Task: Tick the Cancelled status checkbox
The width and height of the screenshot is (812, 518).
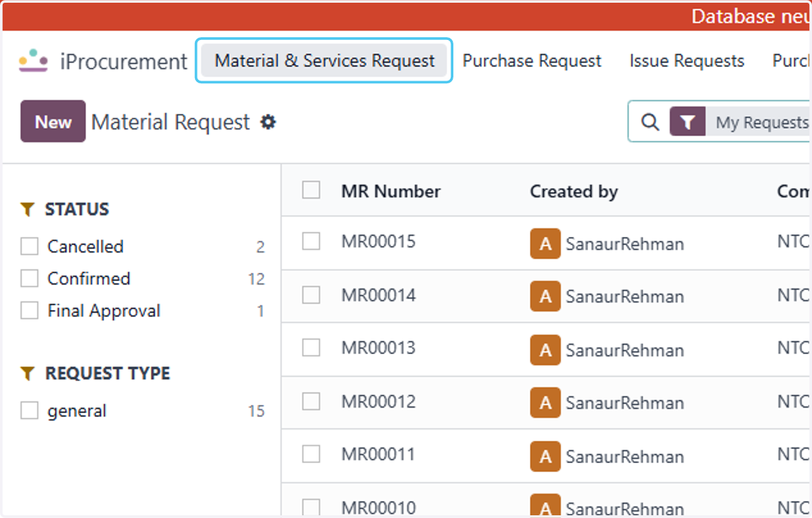Action: coord(29,246)
